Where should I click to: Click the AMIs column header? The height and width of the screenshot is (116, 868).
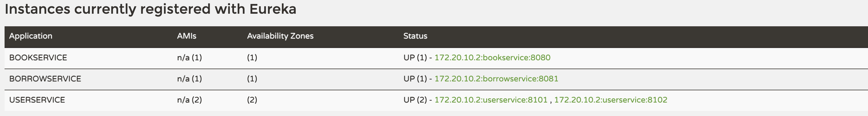tap(186, 36)
